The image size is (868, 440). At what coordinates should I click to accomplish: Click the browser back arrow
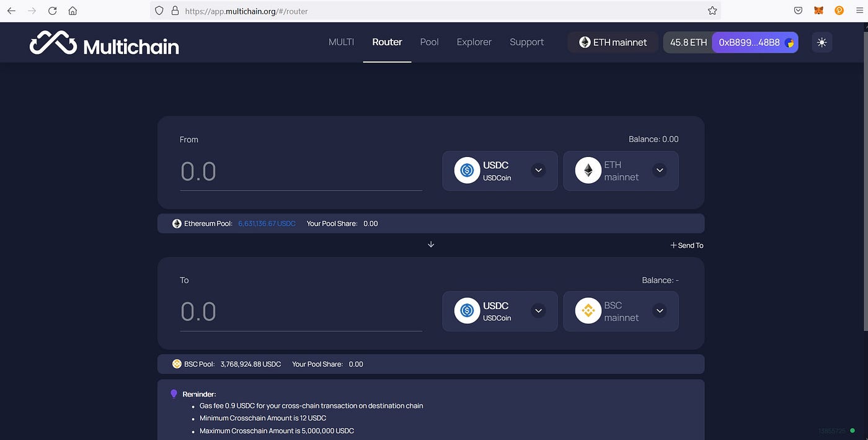click(11, 11)
